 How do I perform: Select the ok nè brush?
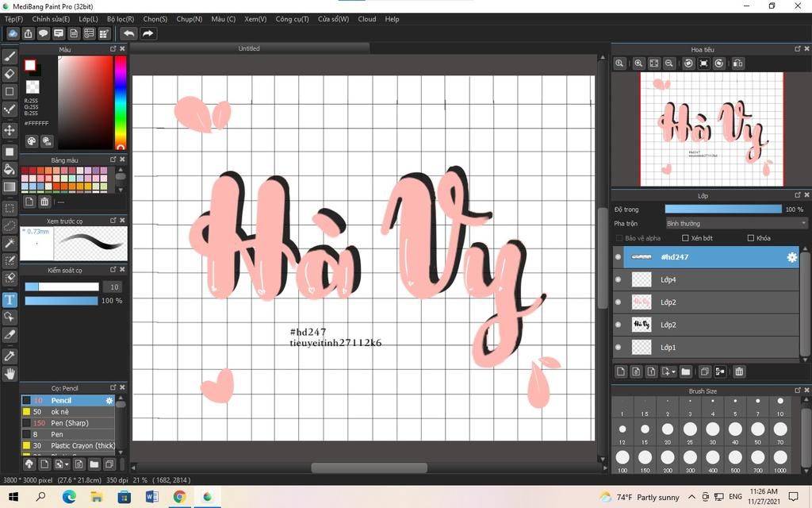[x=68, y=412]
